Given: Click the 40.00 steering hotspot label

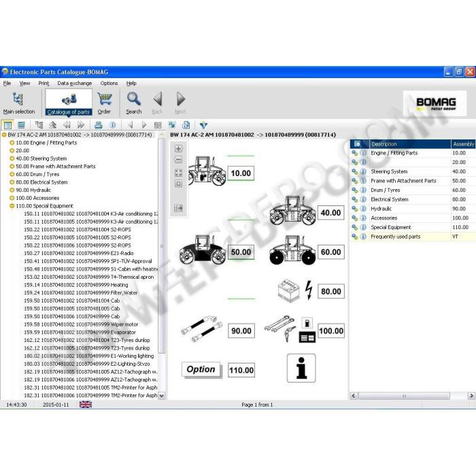Looking at the screenshot, I should pyautogui.click(x=331, y=212).
